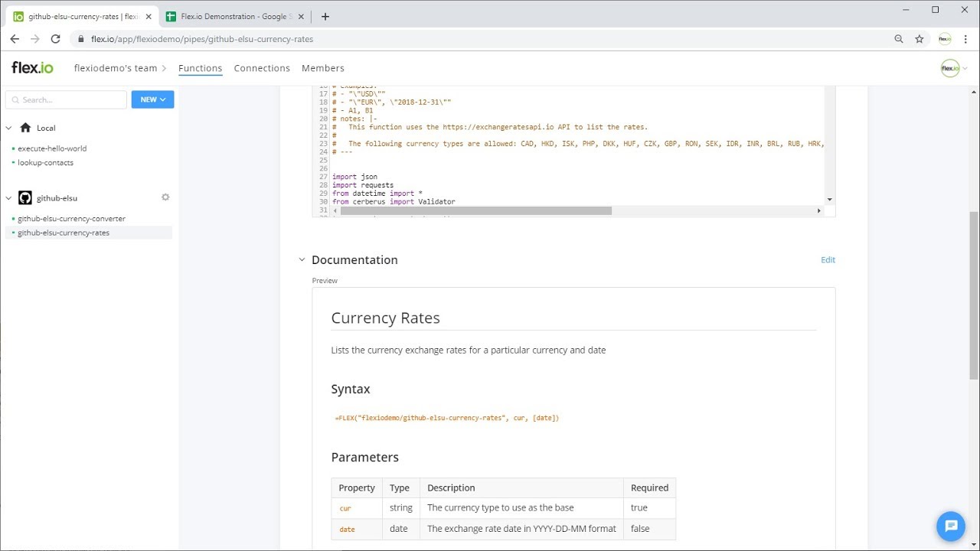Open the NEW dropdown button

click(x=152, y=99)
